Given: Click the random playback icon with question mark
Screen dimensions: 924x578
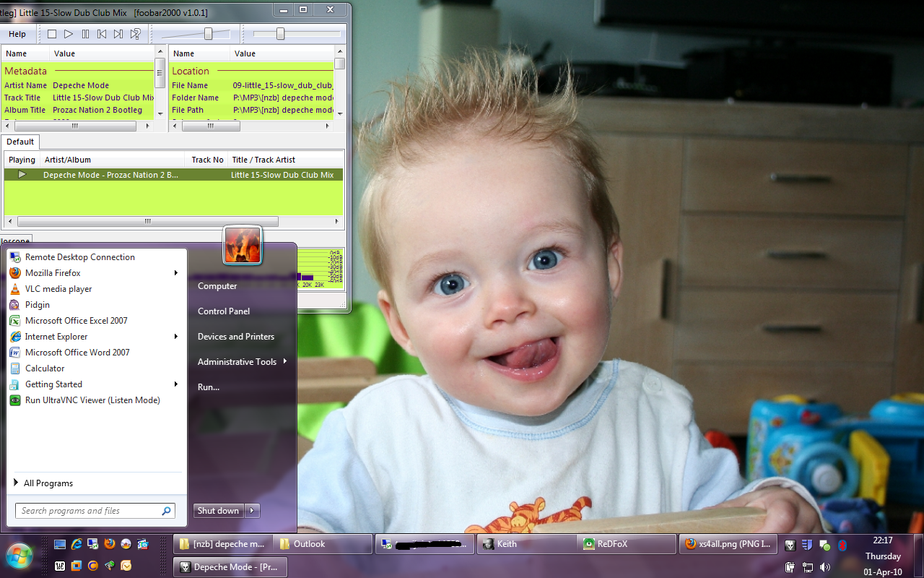Looking at the screenshot, I should (x=135, y=34).
